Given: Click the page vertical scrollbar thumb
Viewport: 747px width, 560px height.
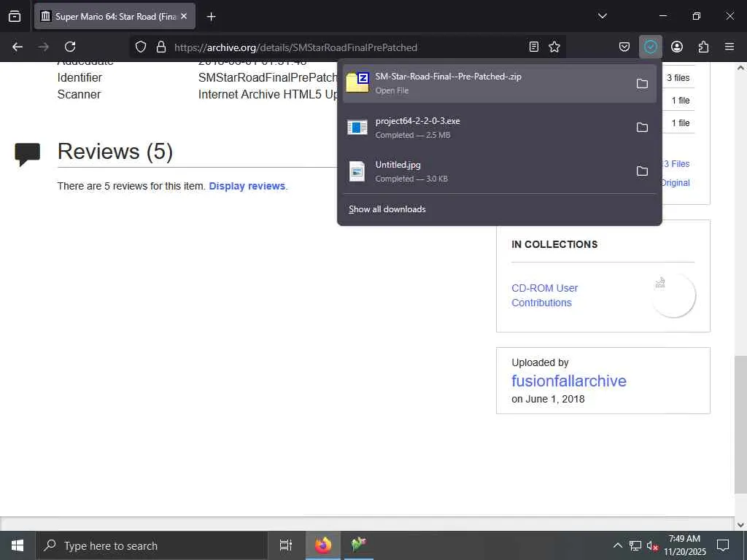Looking at the screenshot, I should click(740, 425).
